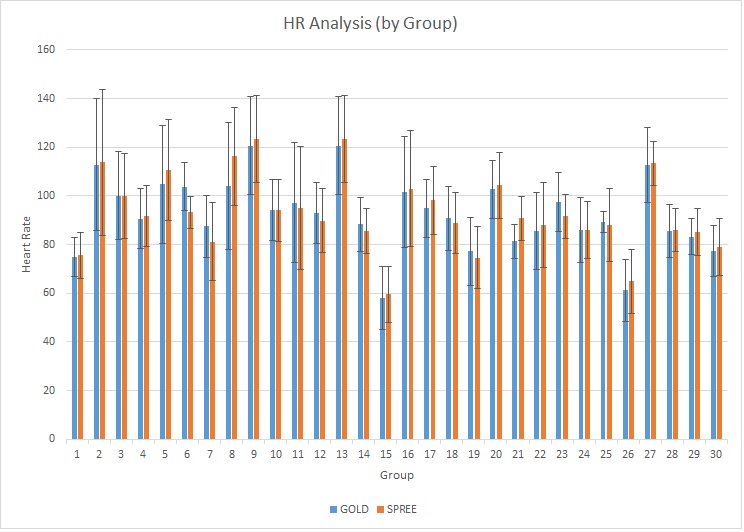Screen dimensions: 744x532
Task: Select the orange SPREE legend swatch
Action: coord(381,509)
